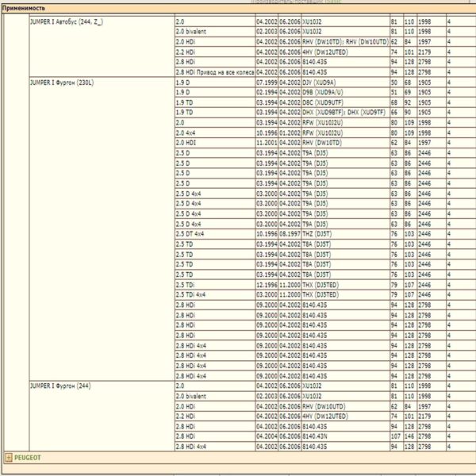
Task: Select the JUMPER I Фургон (230L) model cell
Action: pos(102,229)
